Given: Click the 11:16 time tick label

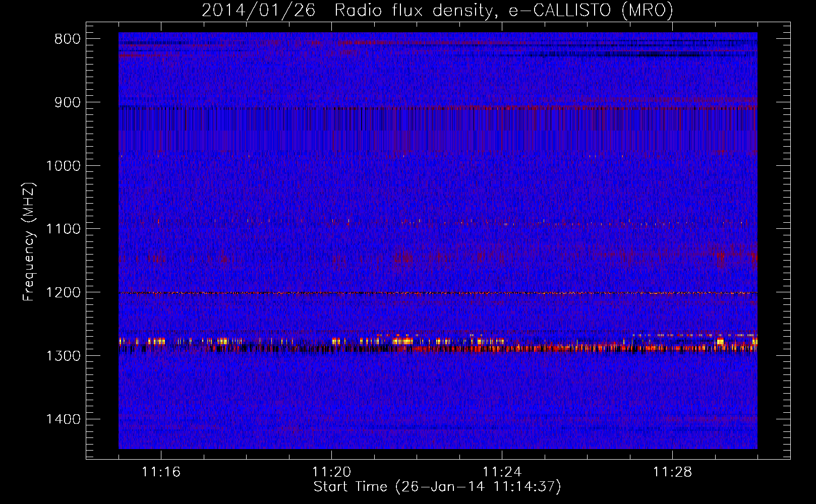Looking at the screenshot, I should (161, 472).
